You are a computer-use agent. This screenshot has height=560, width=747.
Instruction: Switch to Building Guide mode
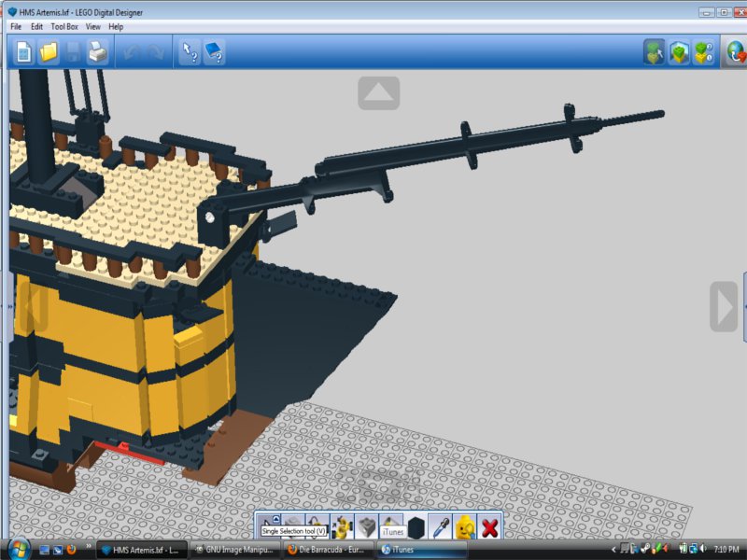[x=704, y=52]
